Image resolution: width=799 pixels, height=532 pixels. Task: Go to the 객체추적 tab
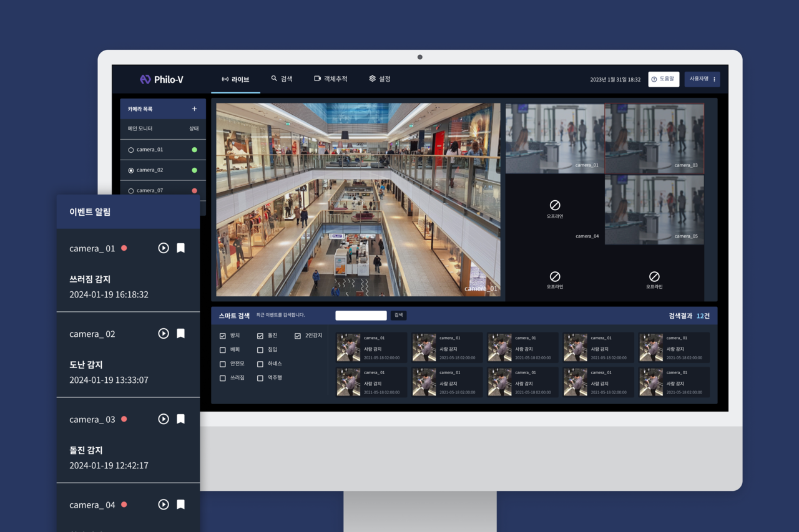[x=331, y=79]
